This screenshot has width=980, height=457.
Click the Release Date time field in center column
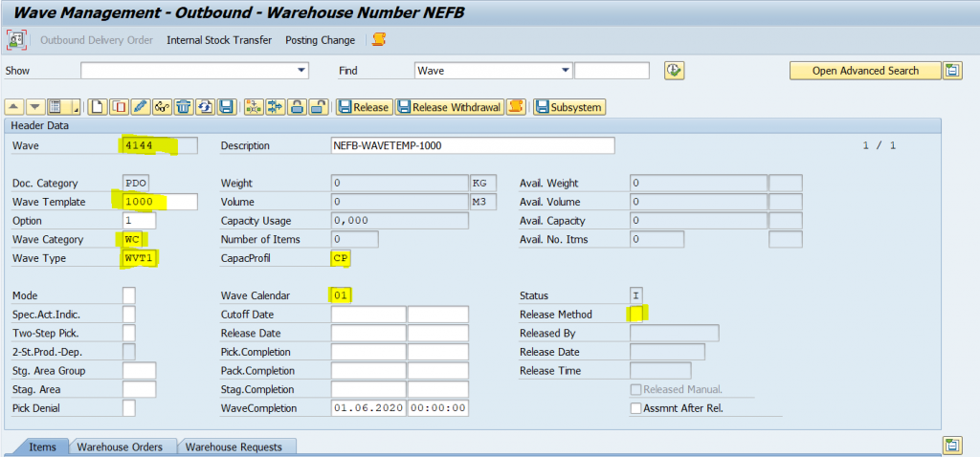point(438,333)
